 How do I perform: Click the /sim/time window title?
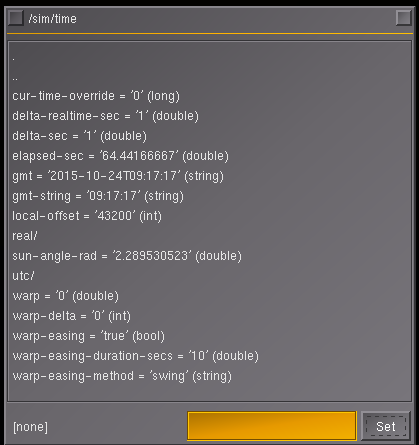tap(53, 19)
